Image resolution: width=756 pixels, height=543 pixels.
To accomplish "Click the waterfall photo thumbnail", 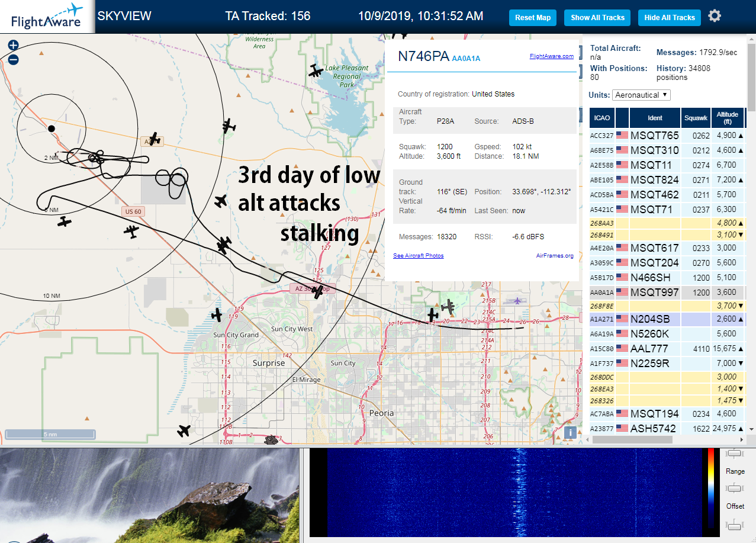I will tap(150, 496).
